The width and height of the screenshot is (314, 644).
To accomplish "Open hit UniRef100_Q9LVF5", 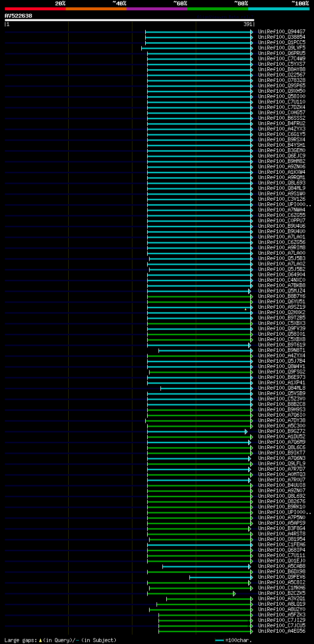I will (x=282, y=48).
